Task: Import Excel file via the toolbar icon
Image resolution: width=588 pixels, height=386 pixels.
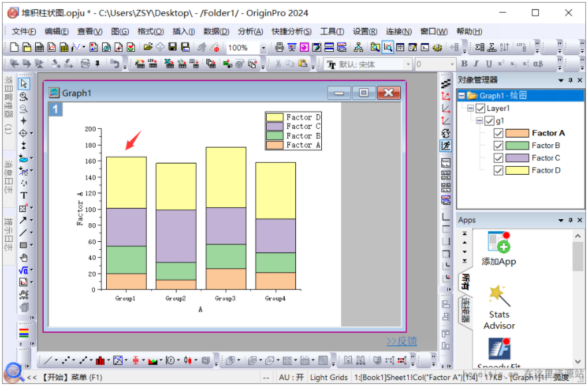Action: tap(169, 64)
